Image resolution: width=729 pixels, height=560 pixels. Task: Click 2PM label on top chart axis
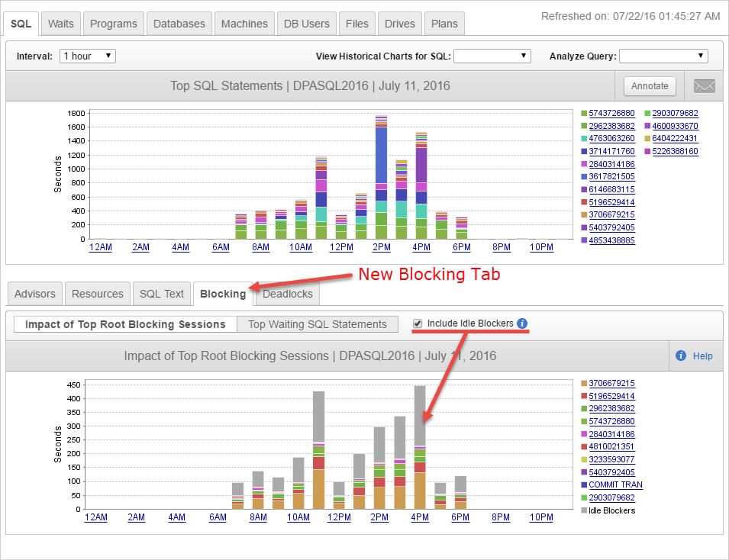381,247
